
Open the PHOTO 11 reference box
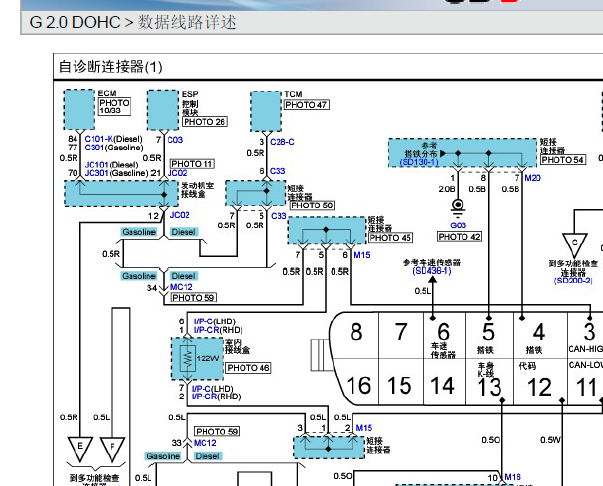[x=192, y=164]
